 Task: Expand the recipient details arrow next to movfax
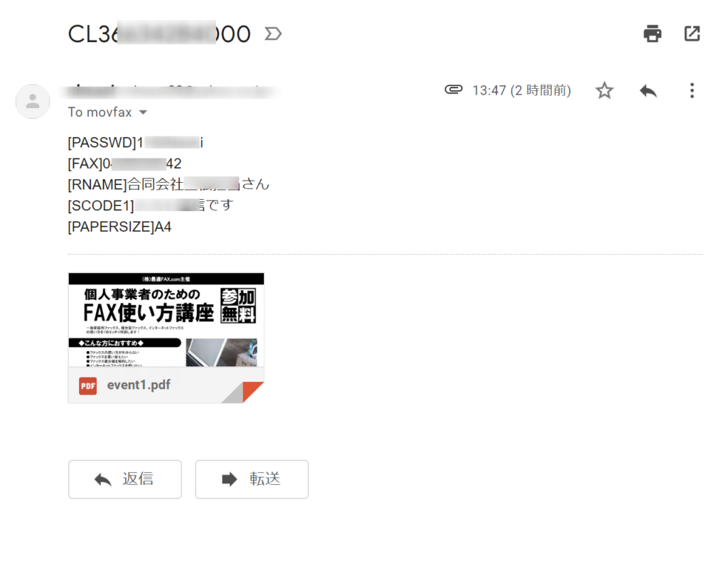[x=143, y=112]
